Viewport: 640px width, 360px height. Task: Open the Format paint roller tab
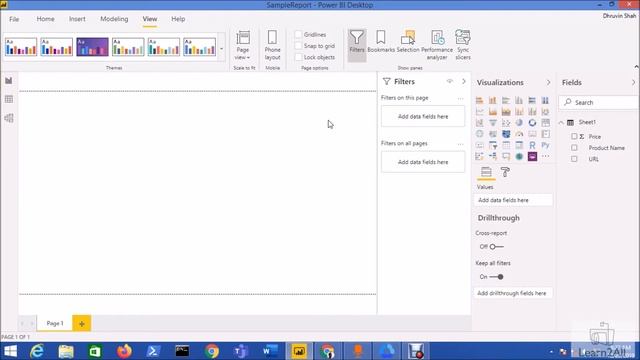tap(505, 172)
